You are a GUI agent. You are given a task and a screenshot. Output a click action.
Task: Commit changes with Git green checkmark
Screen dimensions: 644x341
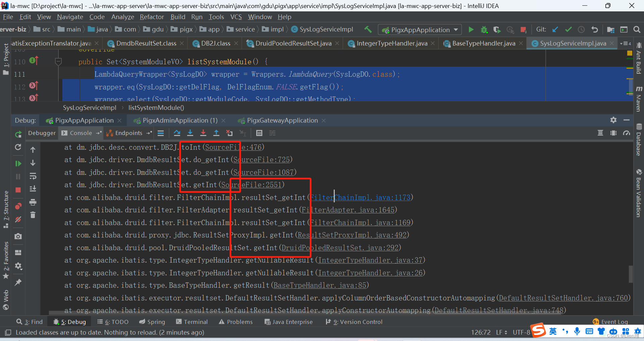coord(568,29)
